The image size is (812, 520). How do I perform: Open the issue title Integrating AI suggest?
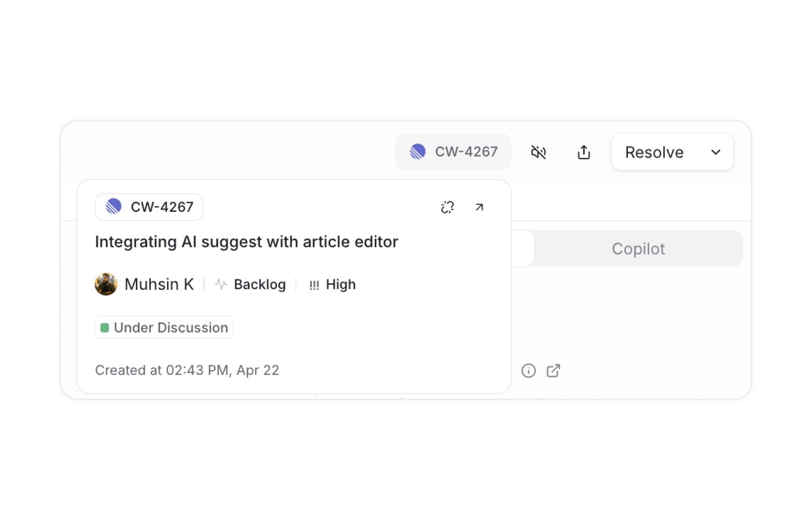tap(246, 242)
